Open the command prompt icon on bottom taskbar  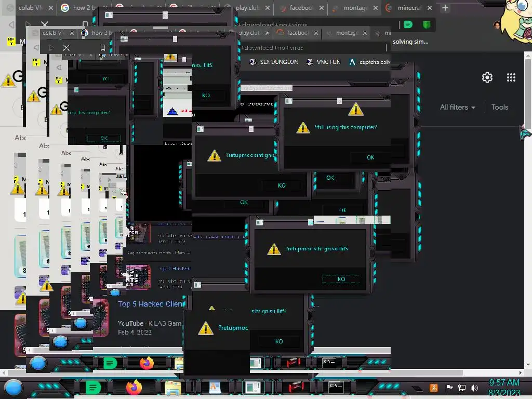click(336, 387)
